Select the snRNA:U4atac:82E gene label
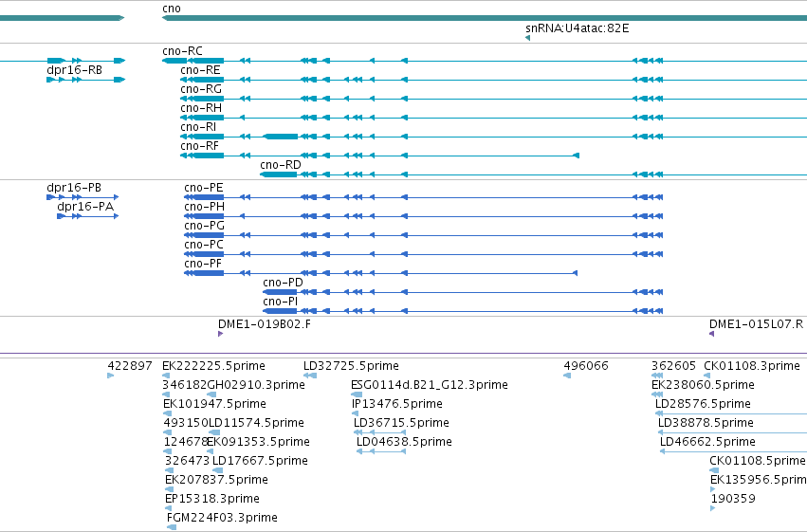807x532 pixels. tap(577, 28)
